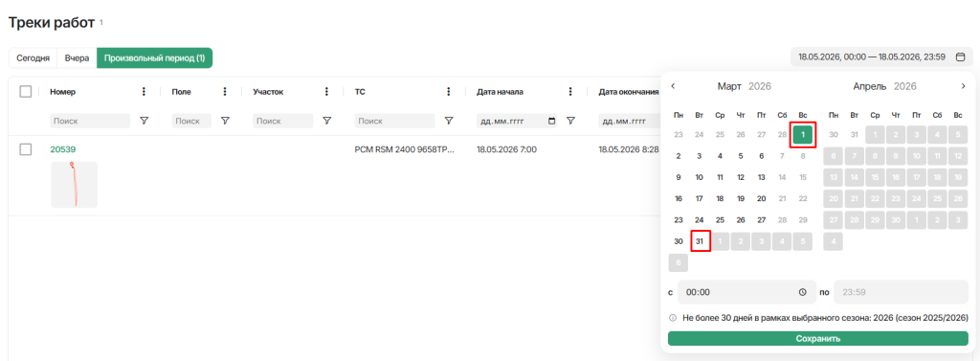Click Сохранить button in date picker
The height and width of the screenshot is (361, 980).
[817, 338]
